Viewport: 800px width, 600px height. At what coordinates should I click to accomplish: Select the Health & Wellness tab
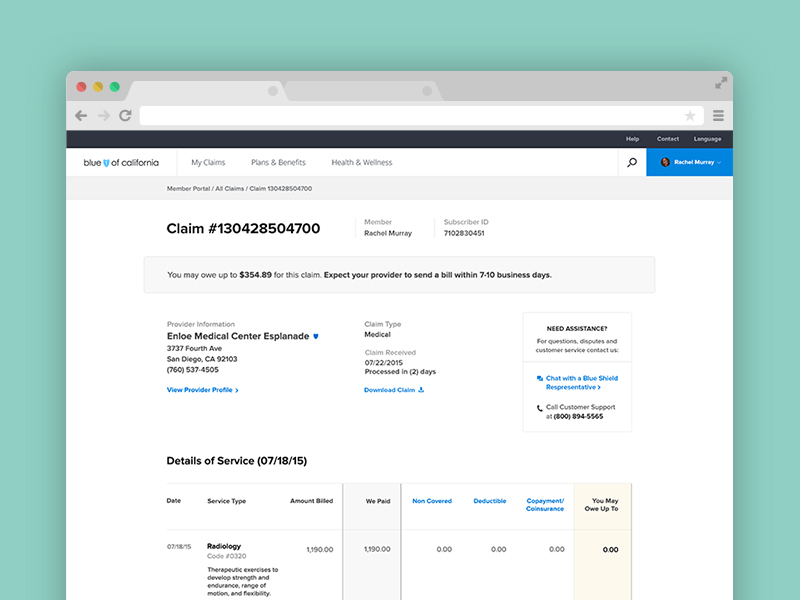point(360,162)
